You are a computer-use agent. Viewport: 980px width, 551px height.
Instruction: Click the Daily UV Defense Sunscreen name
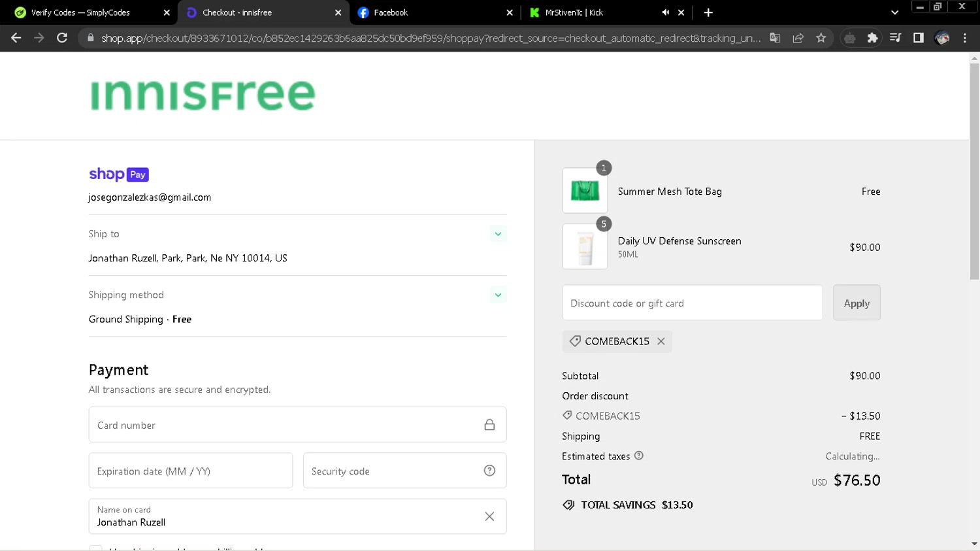(679, 241)
